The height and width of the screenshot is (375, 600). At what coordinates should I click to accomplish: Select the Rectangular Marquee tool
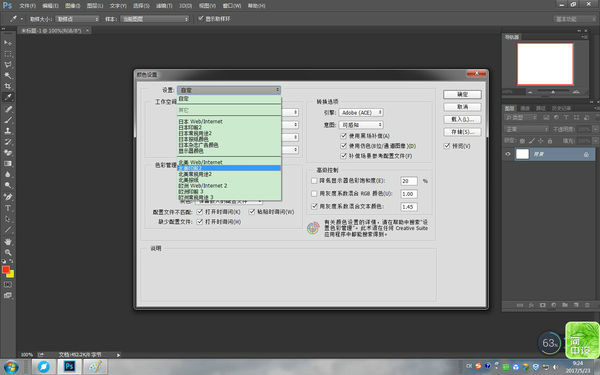[x=8, y=54]
